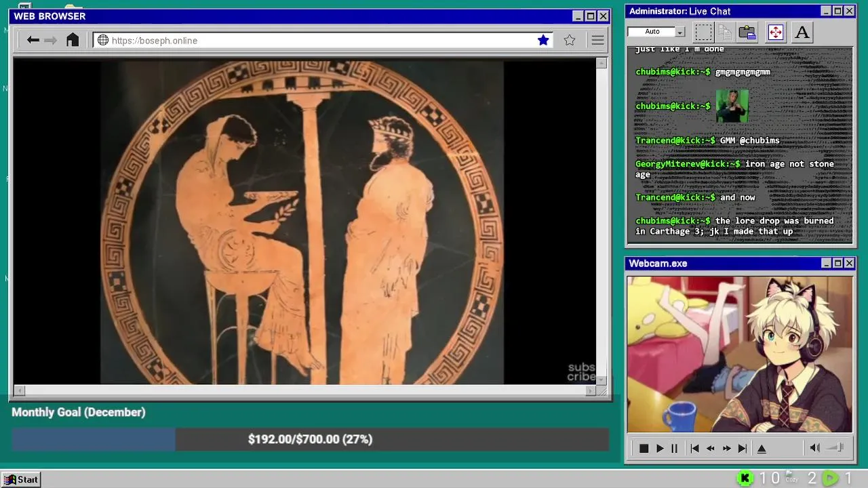Viewport: 868px width, 488px height.
Task: Minimize the Webcam.exe window
Action: (826, 263)
